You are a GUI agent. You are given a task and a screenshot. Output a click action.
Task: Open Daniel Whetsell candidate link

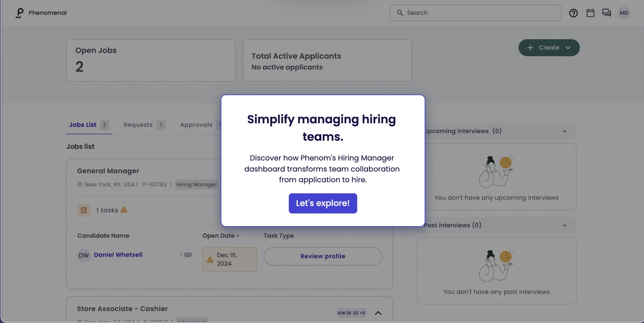[118, 255]
